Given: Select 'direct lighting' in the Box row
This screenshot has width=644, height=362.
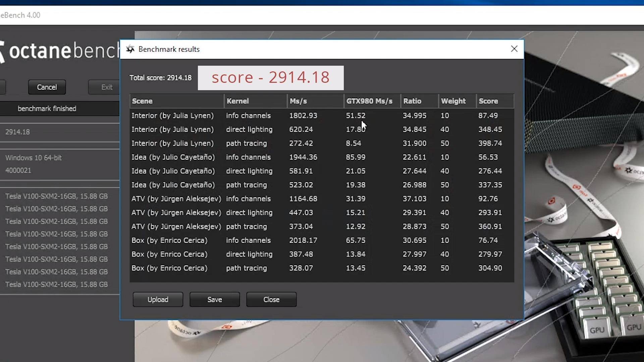Looking at the screenshot, I should (249, 254).
